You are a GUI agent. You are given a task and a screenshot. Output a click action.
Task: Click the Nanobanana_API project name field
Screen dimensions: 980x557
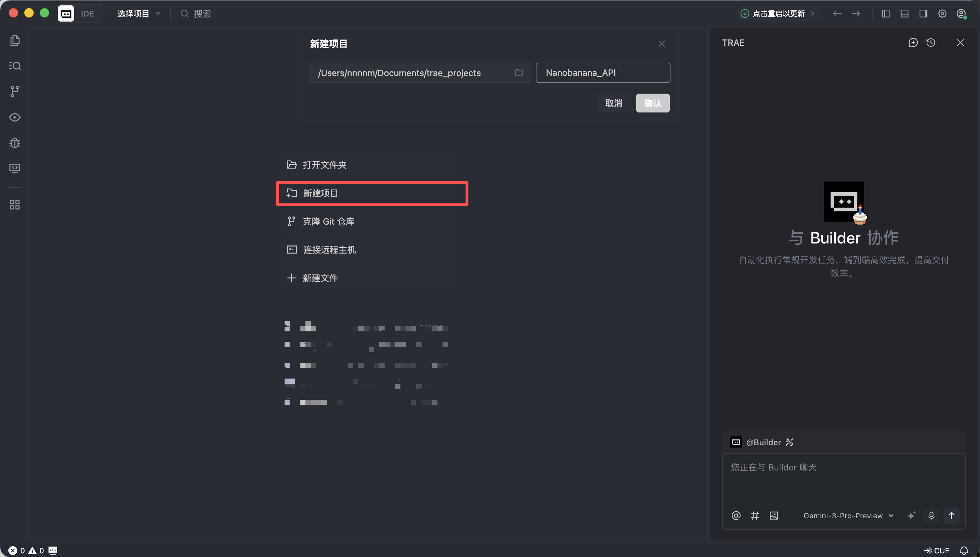tap(602, 73)
